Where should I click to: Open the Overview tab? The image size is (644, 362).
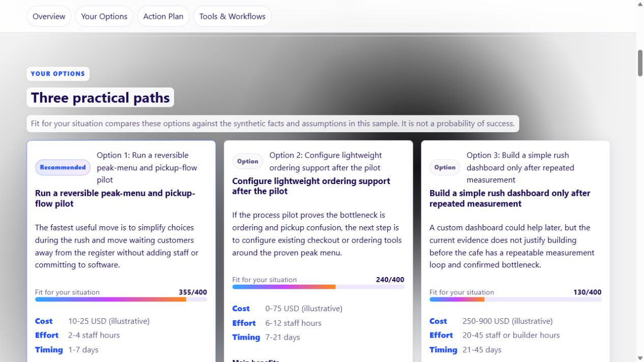click(x=49, y=16)
